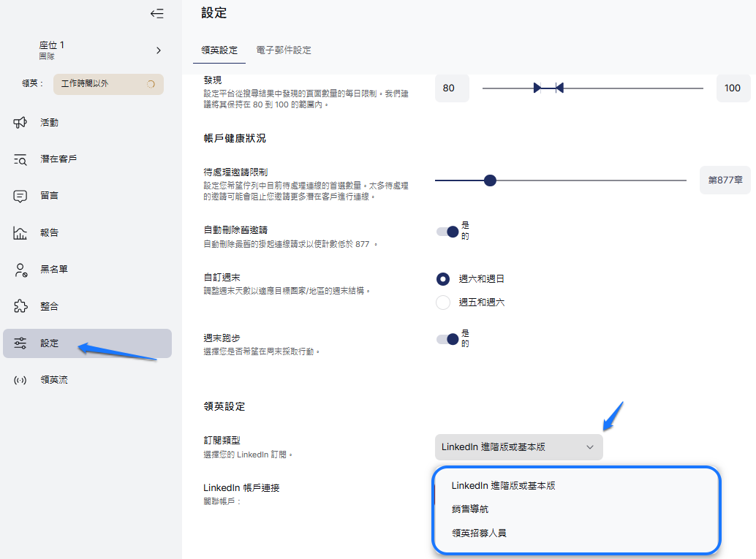Click the 黑名單 person icon
756x559 pixels.
click(20, 270)
